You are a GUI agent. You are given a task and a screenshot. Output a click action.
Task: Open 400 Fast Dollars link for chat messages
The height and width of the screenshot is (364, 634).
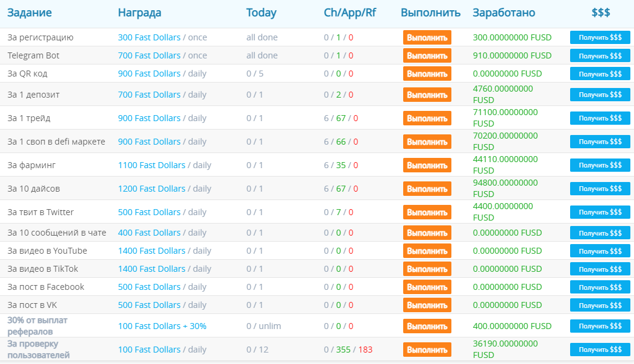pos(149,233)
